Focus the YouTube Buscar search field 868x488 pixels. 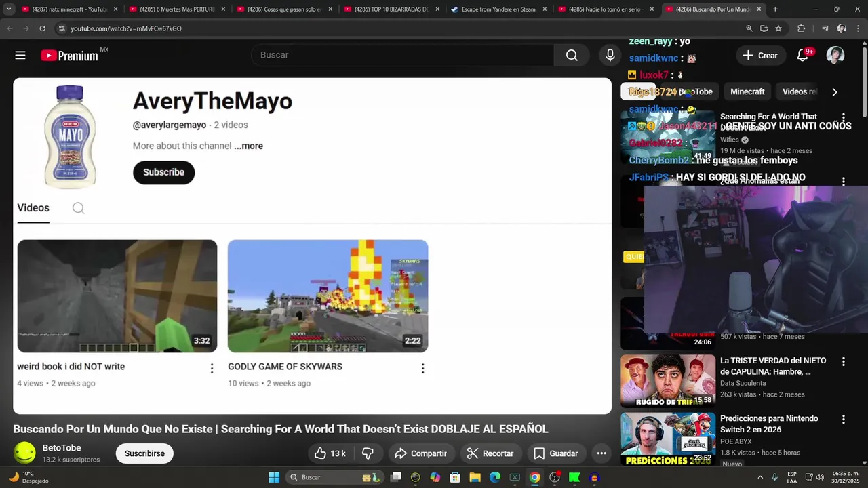coord(403,55)
